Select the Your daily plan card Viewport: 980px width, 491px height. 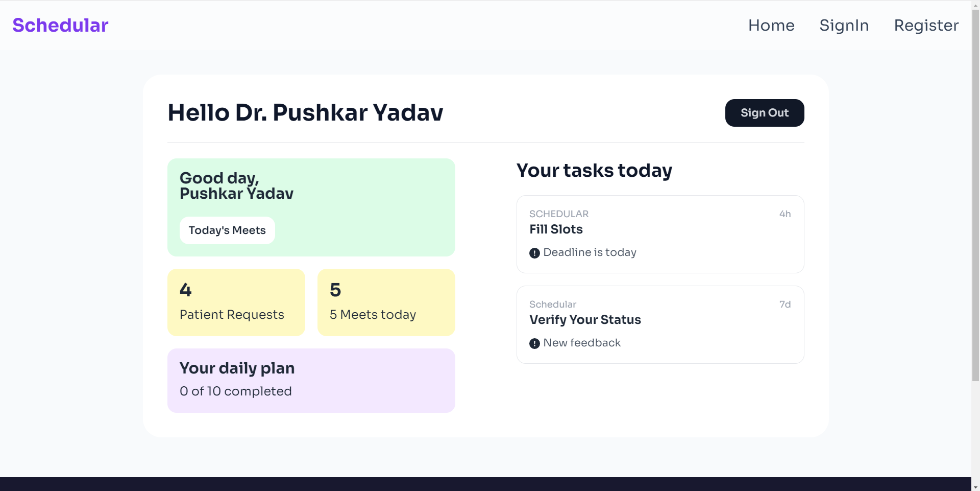[x=311, y=380]
